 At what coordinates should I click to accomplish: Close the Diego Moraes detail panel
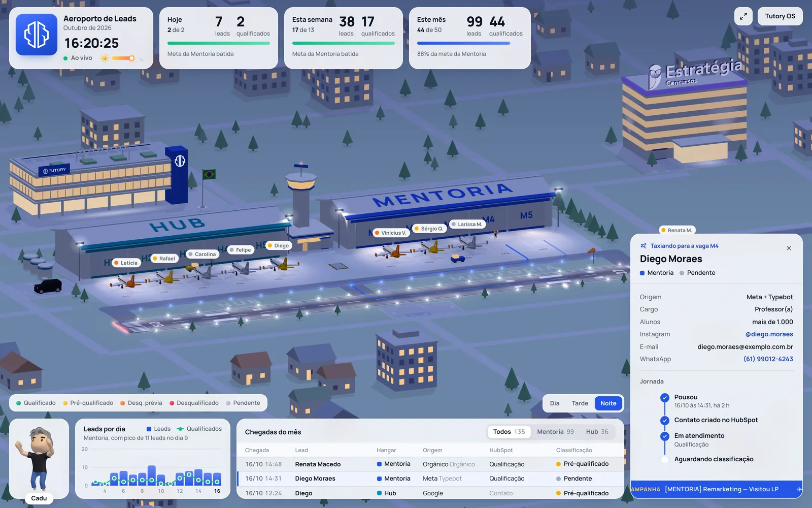pyautogui.click(x=789, y=248)
